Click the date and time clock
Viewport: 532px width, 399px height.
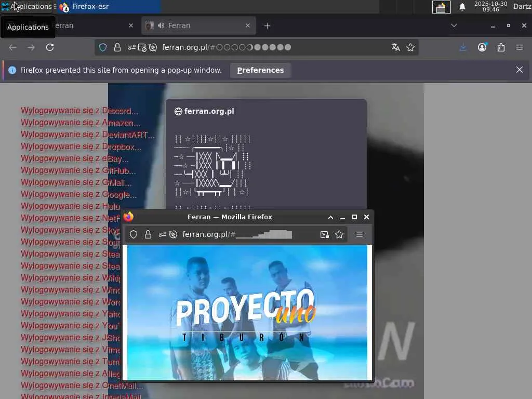coord(490,6)
